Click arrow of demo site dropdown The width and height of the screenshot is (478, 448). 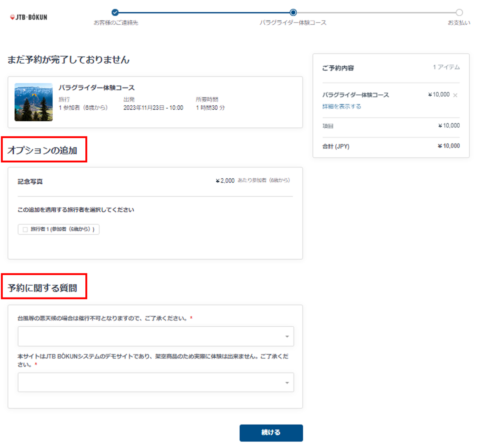(287, 382)
